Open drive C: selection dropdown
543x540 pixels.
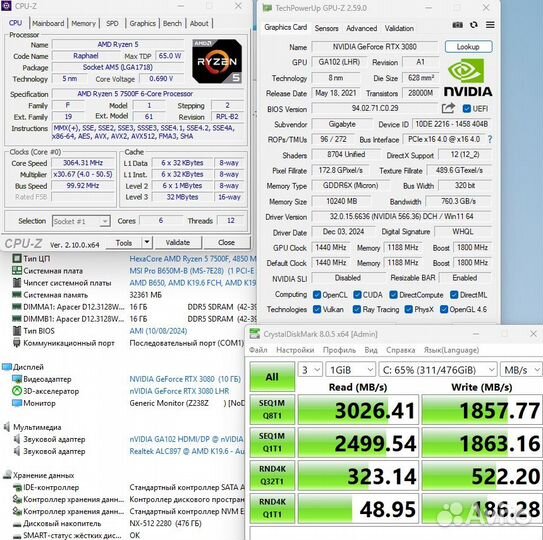pyautogui.click(x=438, y=370)
